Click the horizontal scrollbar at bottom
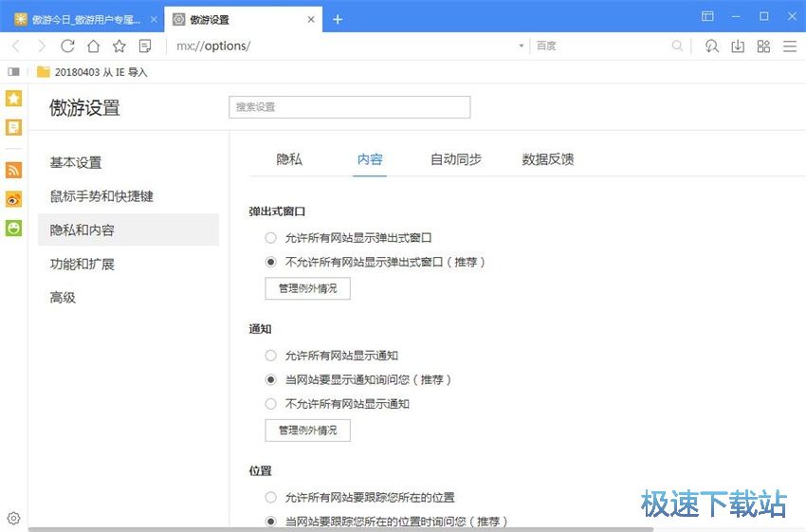 [x=340, y=529]
